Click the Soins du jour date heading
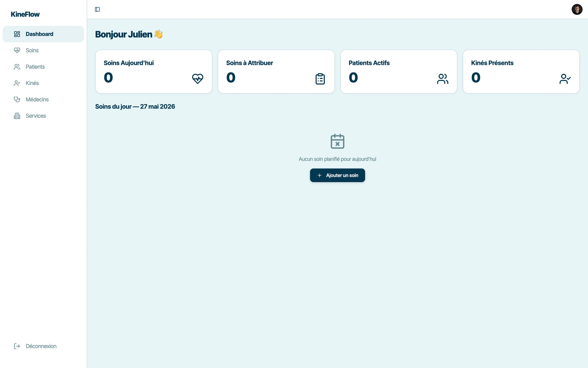The height and width of the screenshot is (368, 588). 135,106
